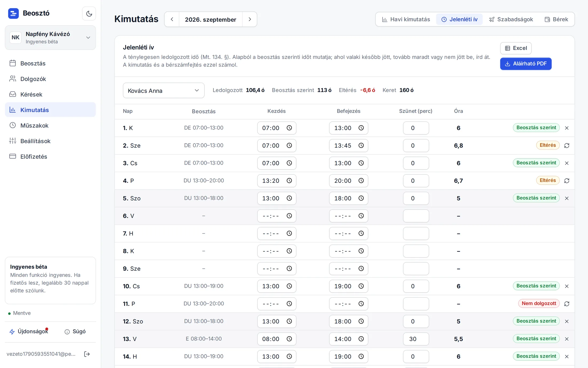588x368 pixels.
Task: Open clock picker for 2. Sze end time
Action: 361,145
